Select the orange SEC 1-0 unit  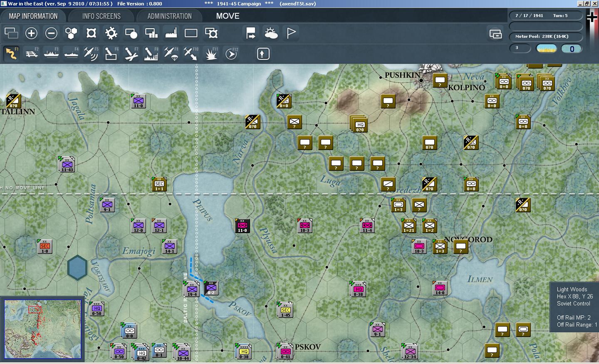[x=45, y=246]
